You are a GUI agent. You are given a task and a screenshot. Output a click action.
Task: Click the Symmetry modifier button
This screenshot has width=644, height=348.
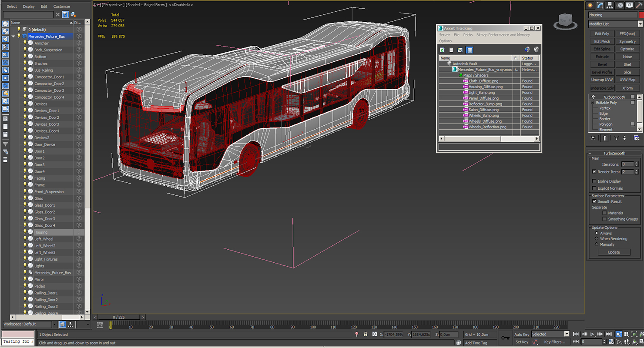pyautogui.click(x=627, y=41)
